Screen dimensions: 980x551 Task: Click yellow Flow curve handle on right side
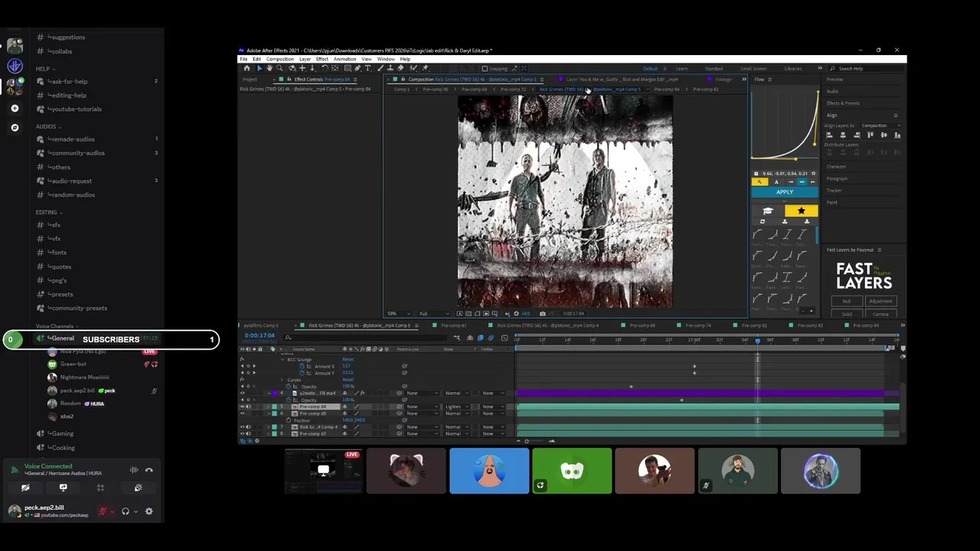pyautogui.click(x=815, y=145)
